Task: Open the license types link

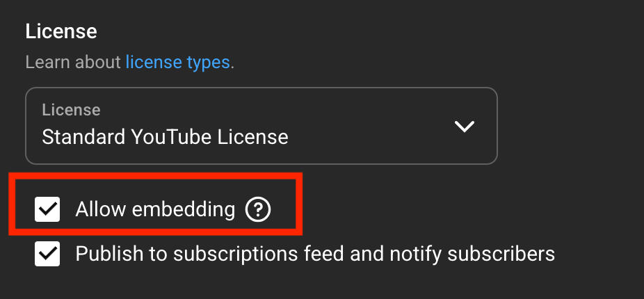Action: point(177,62)
